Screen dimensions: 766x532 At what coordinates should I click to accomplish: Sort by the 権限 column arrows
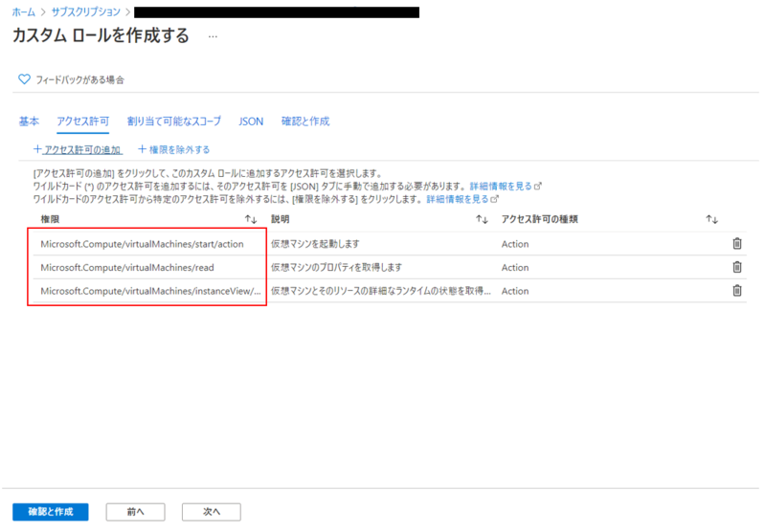(x=251, y=219)
